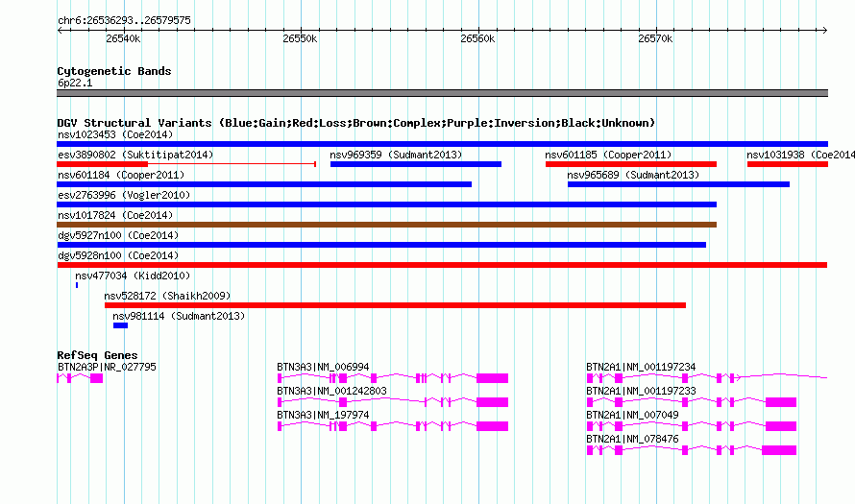Click the dgv5928n100 (Coe2014) label
Viewport: 855px width, 504px height.
tap(118, 255)
